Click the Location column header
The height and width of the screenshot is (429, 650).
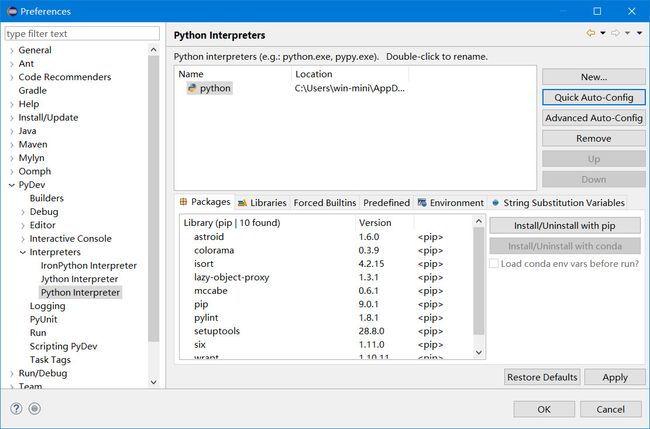(350, 74)
